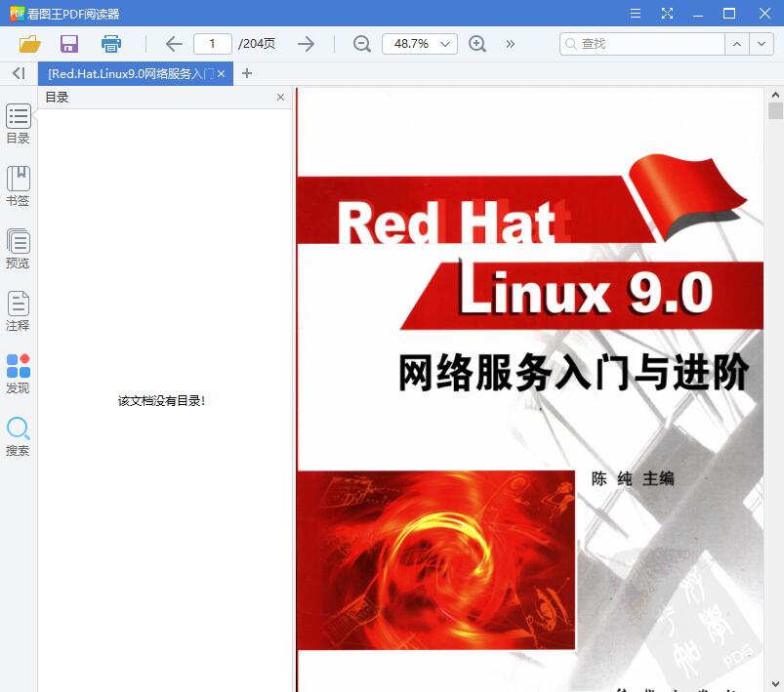Close the 目录 panel
The width and height of the screenshot is (784, 692).
tap(280, 97)
